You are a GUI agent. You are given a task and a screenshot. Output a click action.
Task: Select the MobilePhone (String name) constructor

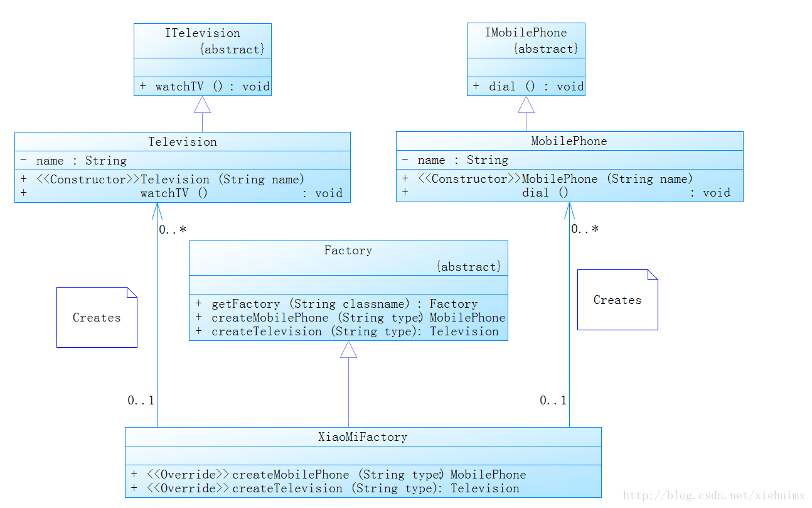point(547,179)
